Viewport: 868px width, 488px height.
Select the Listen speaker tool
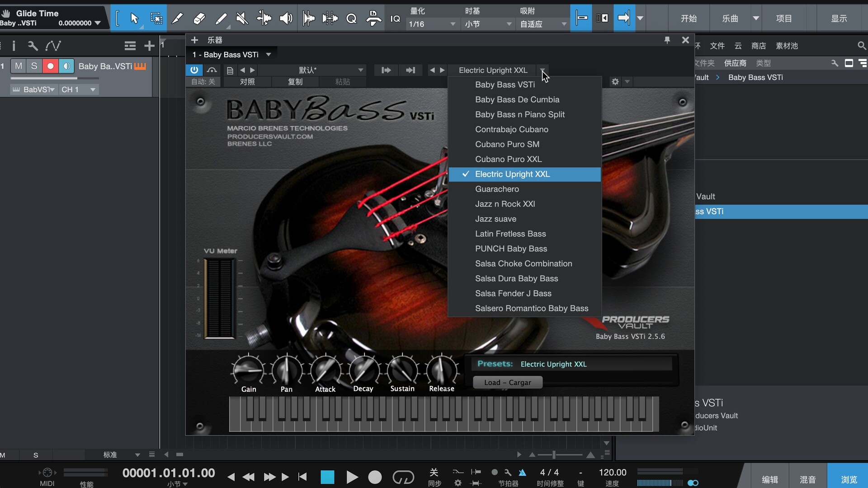point(286,18)
